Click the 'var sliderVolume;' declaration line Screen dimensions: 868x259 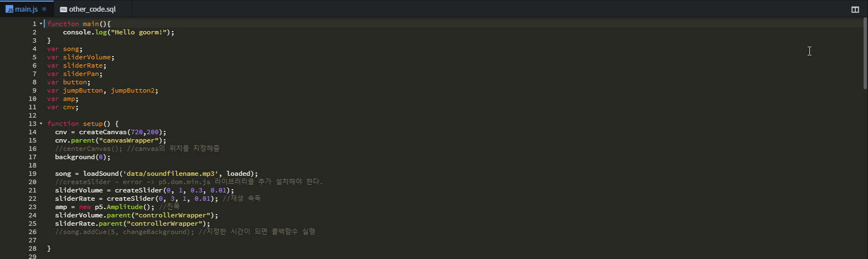point(81,57)
